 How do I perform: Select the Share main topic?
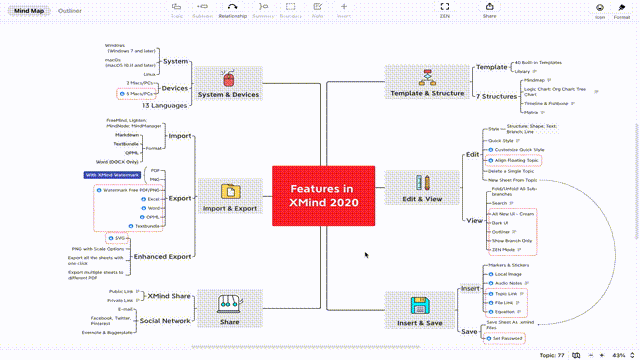click(x=230, y=309)
